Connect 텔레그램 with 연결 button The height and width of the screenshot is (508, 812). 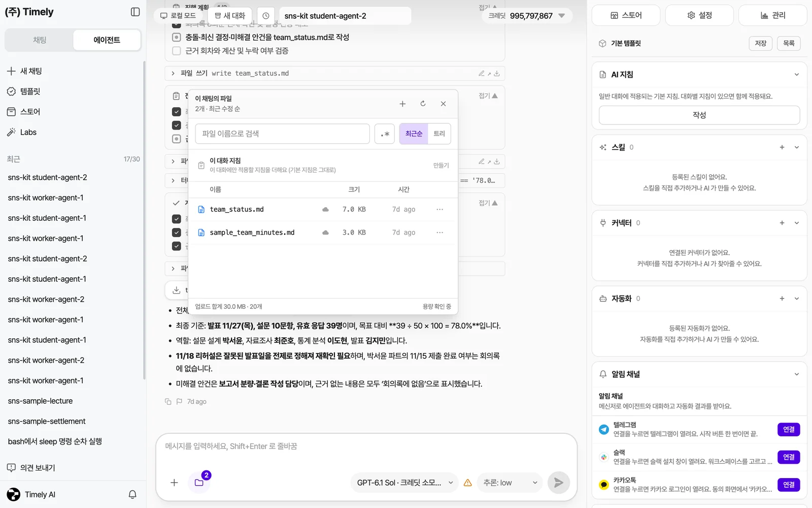tap(789, 430)
